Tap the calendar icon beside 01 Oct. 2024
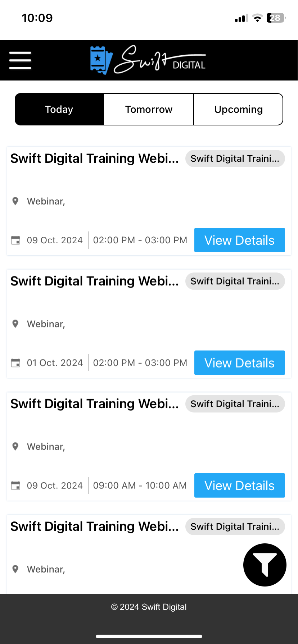298x644 pixels. point(15,363)
